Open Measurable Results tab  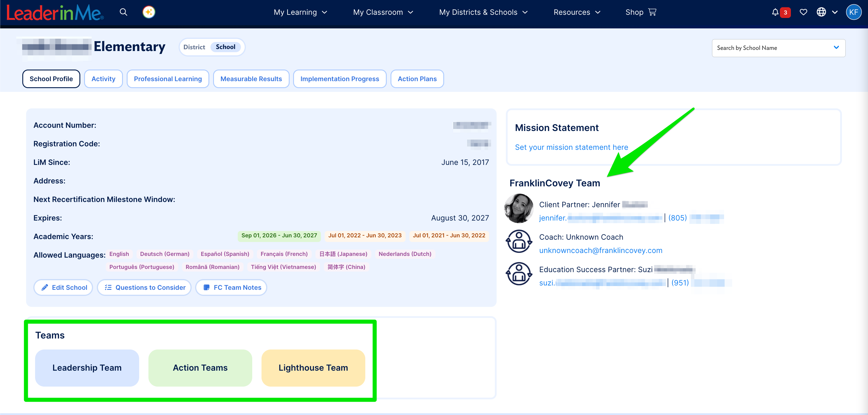(251, 79)
